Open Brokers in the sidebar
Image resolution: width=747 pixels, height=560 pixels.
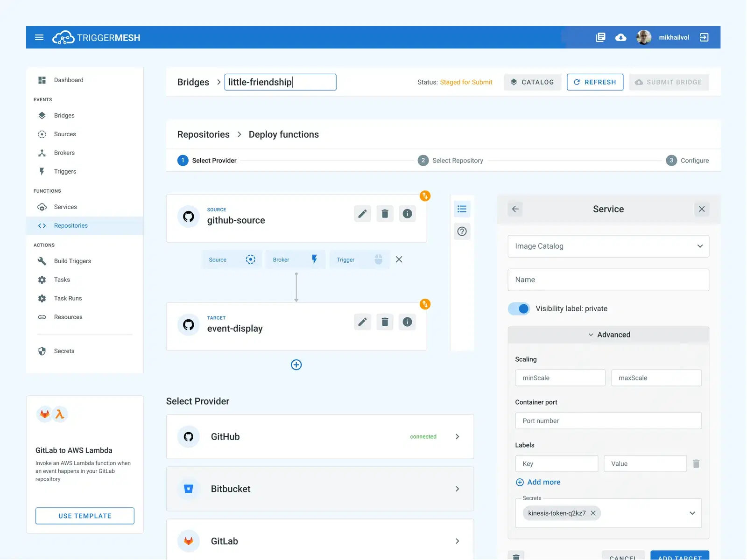coord(85,153)
